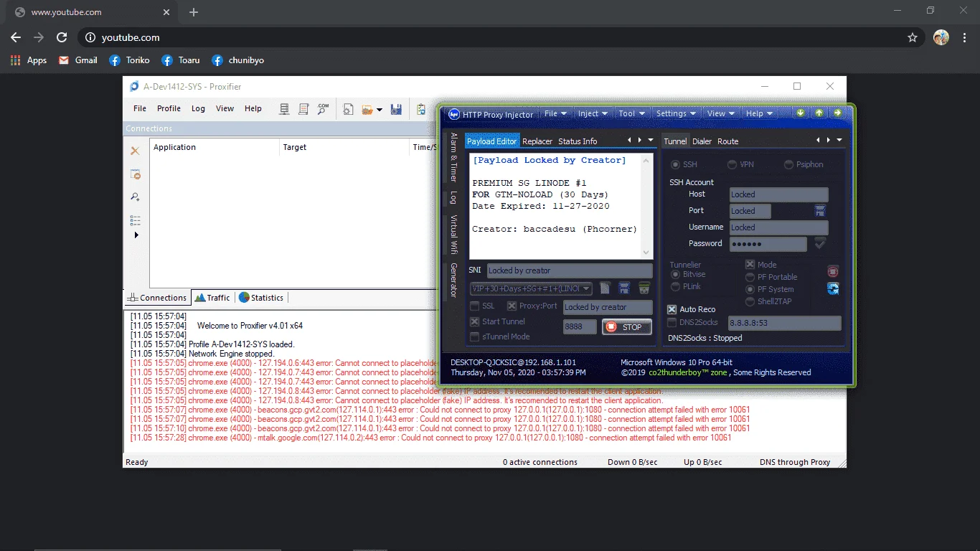Click the local port field showing 8888
The image size is (980, 551).
[x=580, y=327]
